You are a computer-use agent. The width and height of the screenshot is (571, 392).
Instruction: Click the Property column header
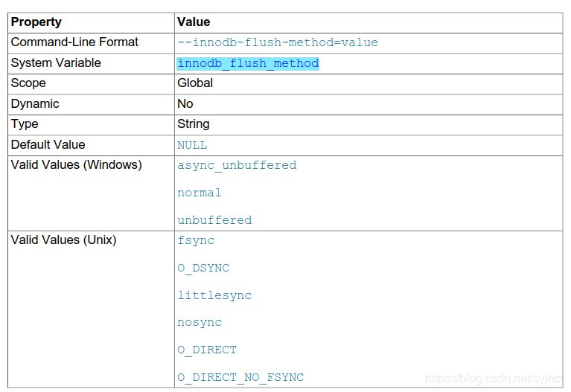[x=36, y=22]
